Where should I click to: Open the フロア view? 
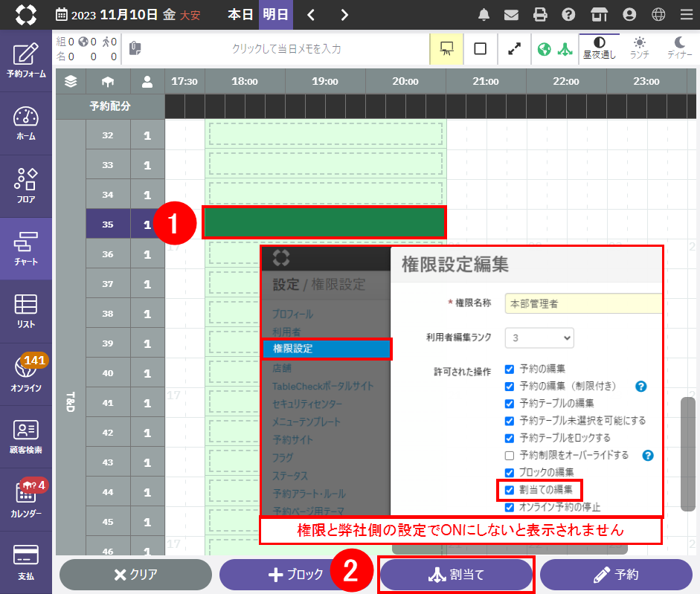(26, 186)
